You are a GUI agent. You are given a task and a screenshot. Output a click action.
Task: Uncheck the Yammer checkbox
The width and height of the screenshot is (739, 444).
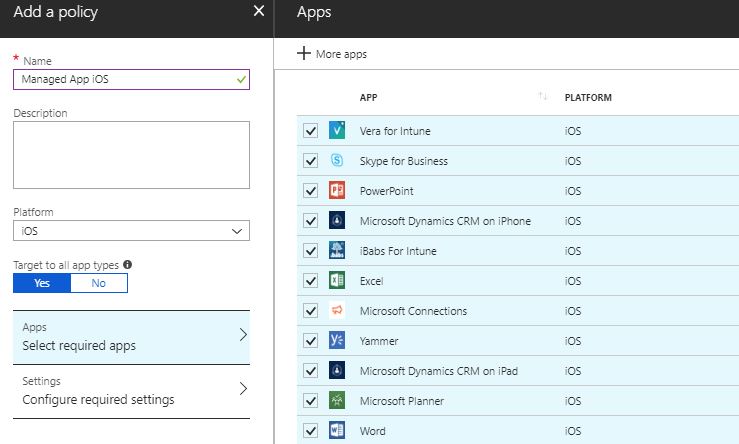tap(311, 341)
